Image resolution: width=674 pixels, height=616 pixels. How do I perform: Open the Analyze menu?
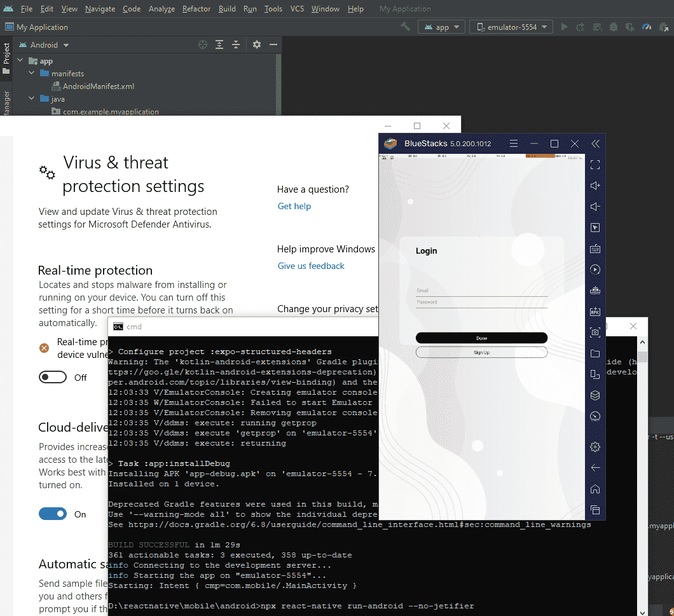click(x=162, y=9)
